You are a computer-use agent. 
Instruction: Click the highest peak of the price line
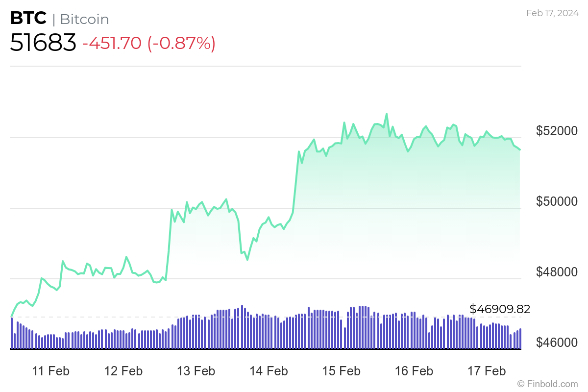click(x=387, y=114)
